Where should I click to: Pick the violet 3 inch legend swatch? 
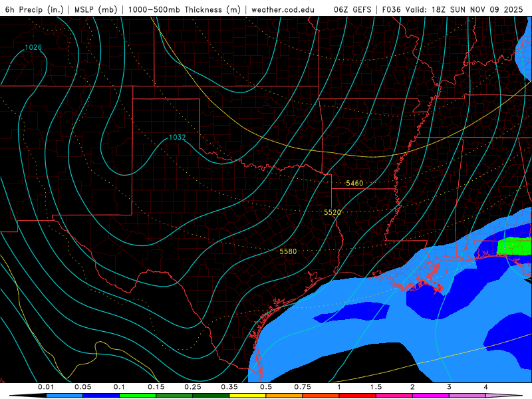tap(467, 396)
